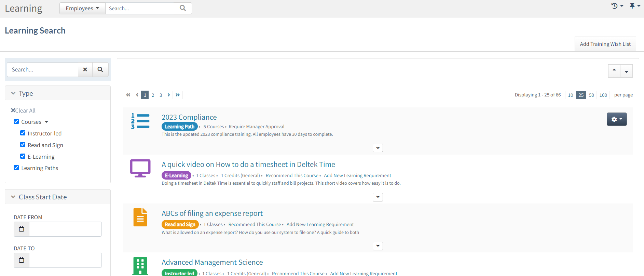
Task: Clear the filter search with X icon
Action: 85,69
